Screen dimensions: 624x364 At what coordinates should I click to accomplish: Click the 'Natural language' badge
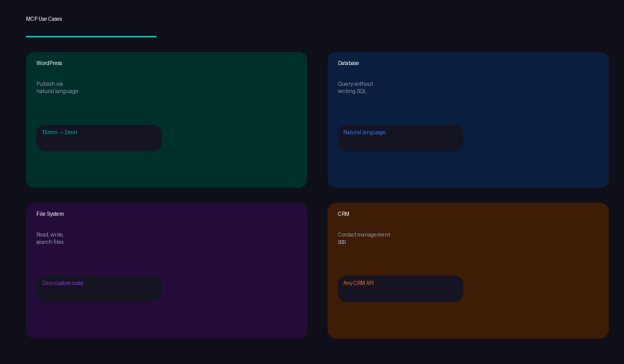click(x=400, y=138)
